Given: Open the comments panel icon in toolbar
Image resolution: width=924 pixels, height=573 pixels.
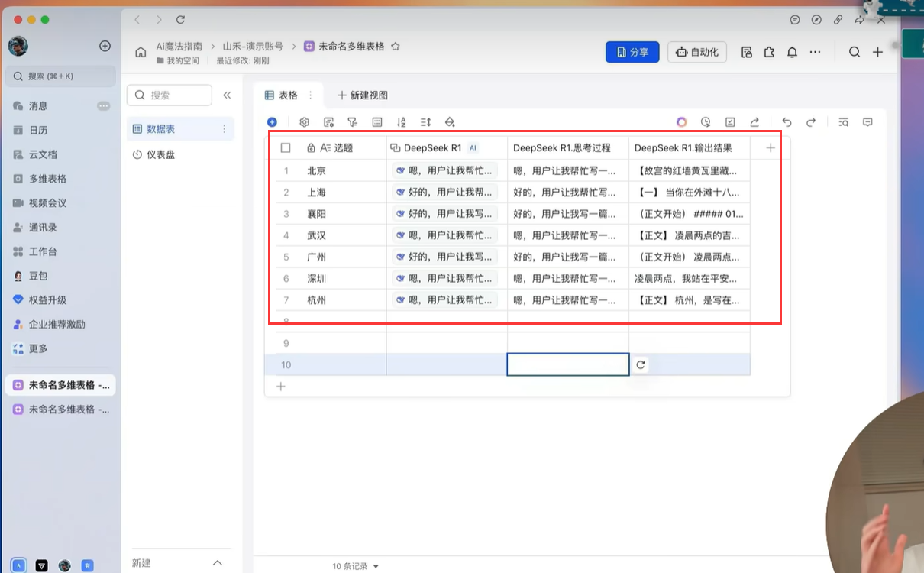Looking at the screenshot, I should (867, 122).
